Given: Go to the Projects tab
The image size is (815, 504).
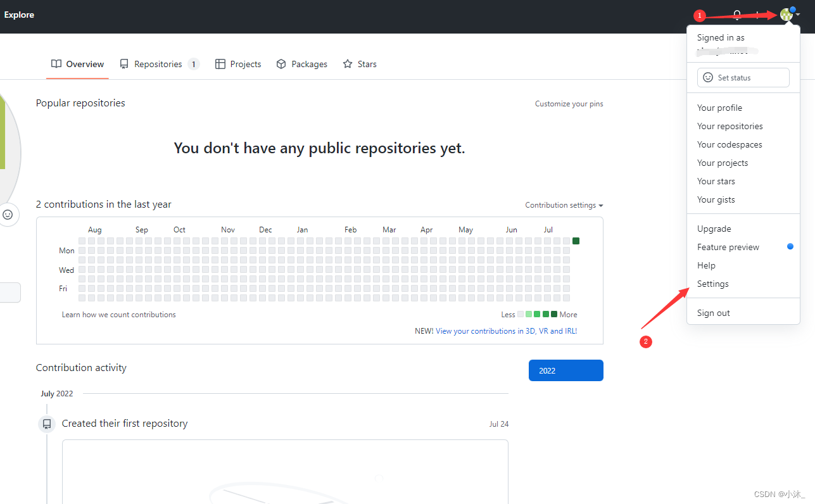Looking at the screenshot, I should [x=238, y=64].
